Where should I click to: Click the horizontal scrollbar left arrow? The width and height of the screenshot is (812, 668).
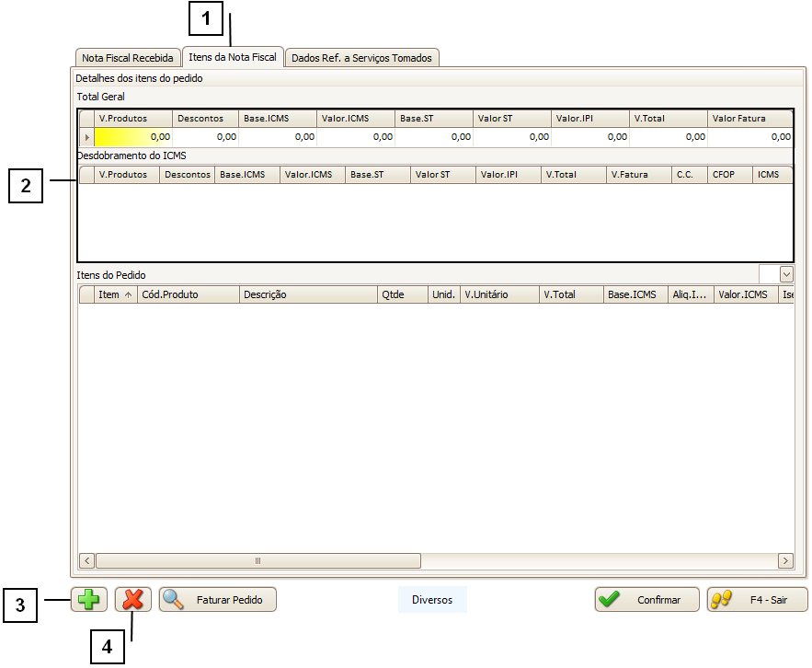[87, 560]
